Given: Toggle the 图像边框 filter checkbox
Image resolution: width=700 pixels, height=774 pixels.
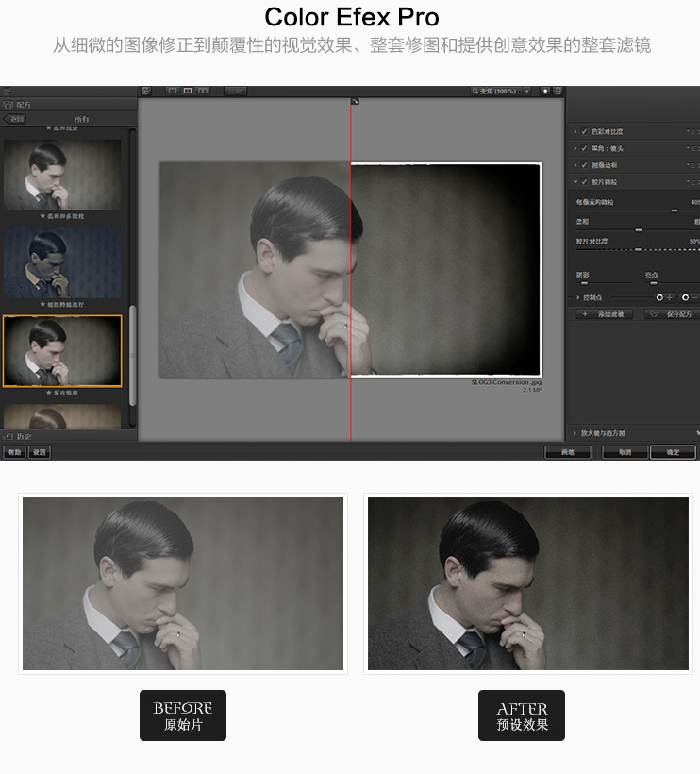Looking at the screenshot, I should point(584,165).
